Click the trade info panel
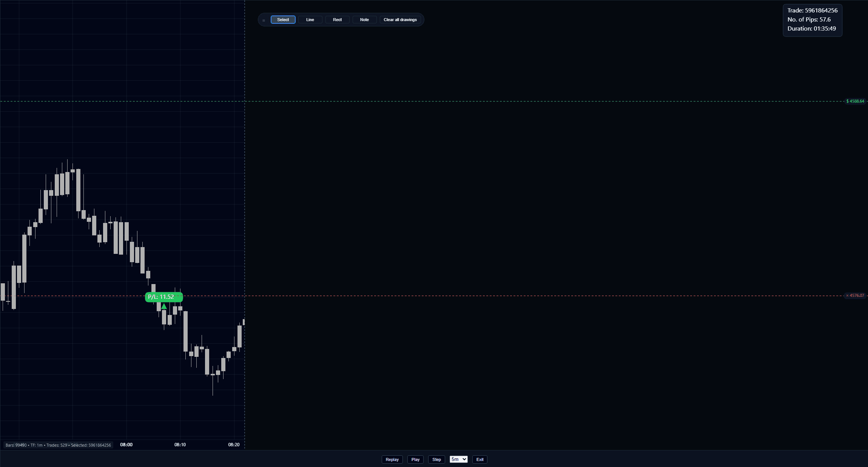This screenshot has width=868, height=467. (812, 20)
